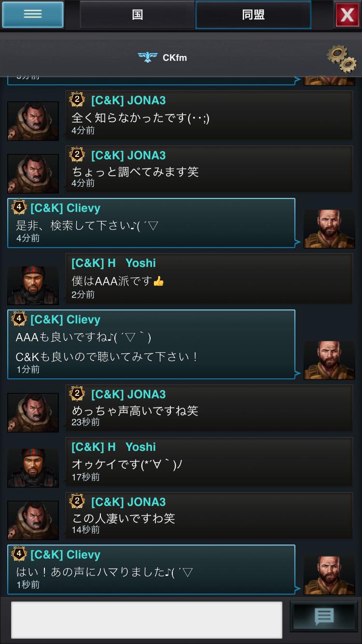Close the chat window with X
Viewport: 362px width, 644px height.
tap(348, 15)
